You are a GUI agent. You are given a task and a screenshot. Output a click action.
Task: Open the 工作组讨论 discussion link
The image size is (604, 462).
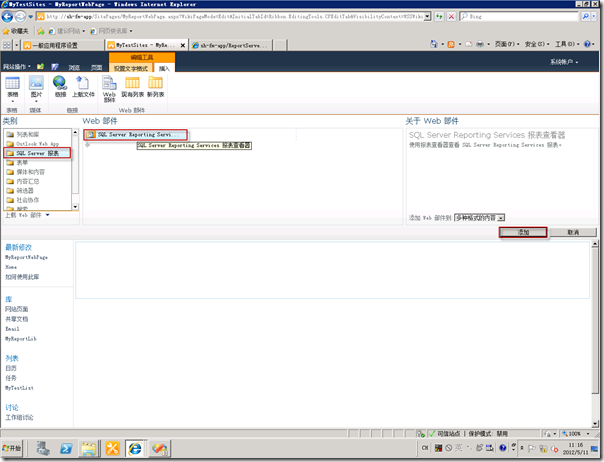(19, 417)
